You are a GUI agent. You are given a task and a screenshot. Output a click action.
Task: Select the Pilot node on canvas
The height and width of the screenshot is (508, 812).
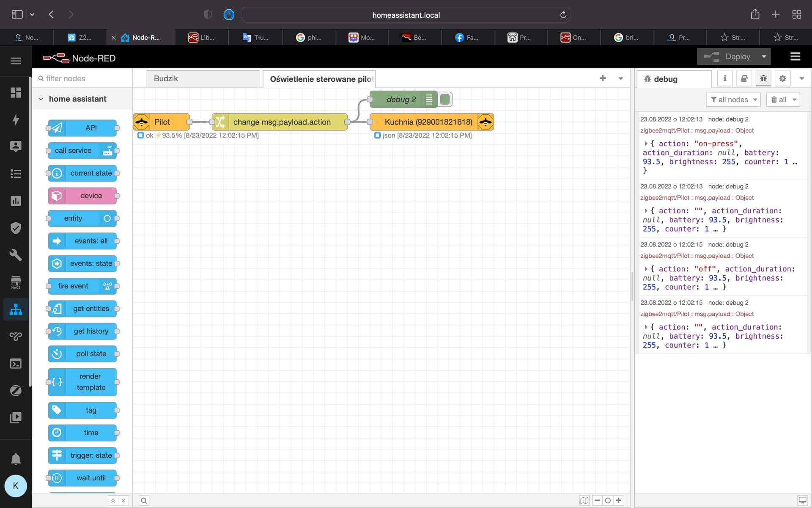click(162, 122)
